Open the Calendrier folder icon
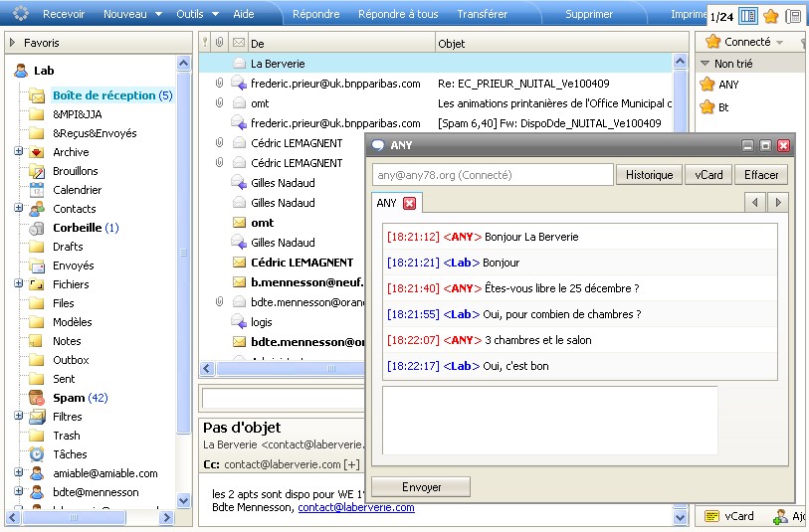The height and width of the screenshot is (532, 809). pos(37,190)
